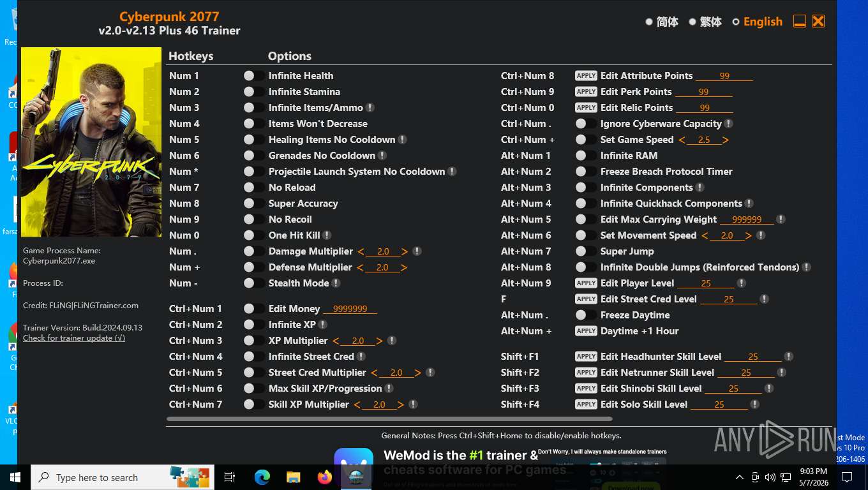This screenshot has width=868, height=490.
Task: Click info icon next to One Hit Kill
Action: pos(327,235)
